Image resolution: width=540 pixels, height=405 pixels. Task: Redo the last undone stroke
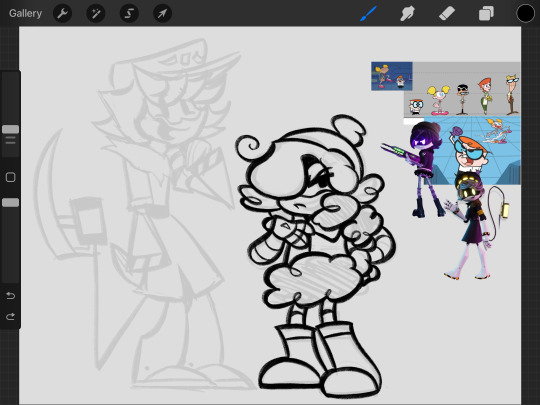click(x=10, y=316)
